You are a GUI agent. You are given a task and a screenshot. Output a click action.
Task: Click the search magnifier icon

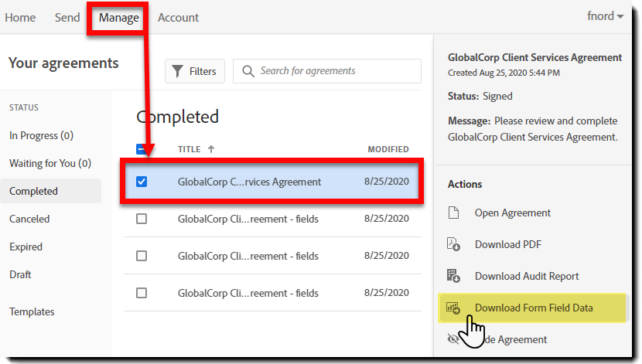tap(248, 71)
